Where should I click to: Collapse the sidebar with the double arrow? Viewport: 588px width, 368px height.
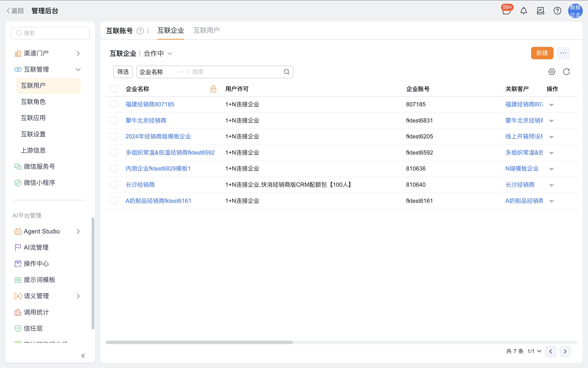83,356
